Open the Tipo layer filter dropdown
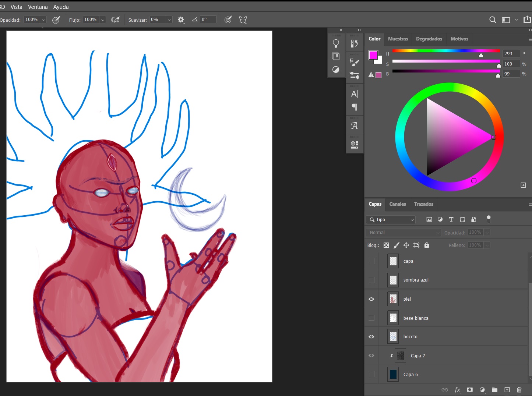Viewport: 532px width, 396px height. (391, 220)
